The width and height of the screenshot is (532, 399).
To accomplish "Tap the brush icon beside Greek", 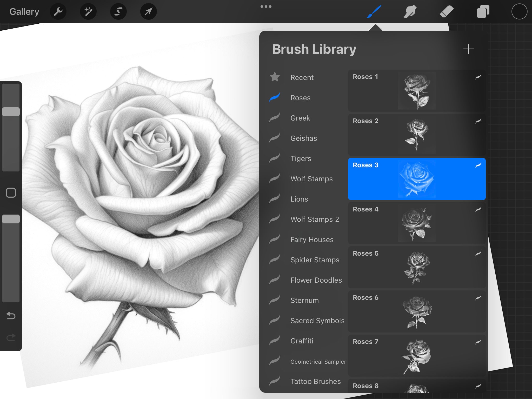I will tap(275, 117).
